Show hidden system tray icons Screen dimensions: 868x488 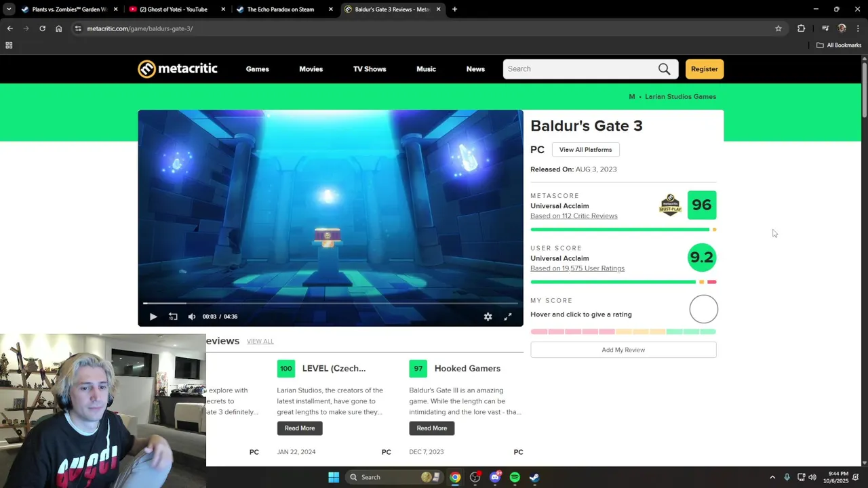(772, 477)
